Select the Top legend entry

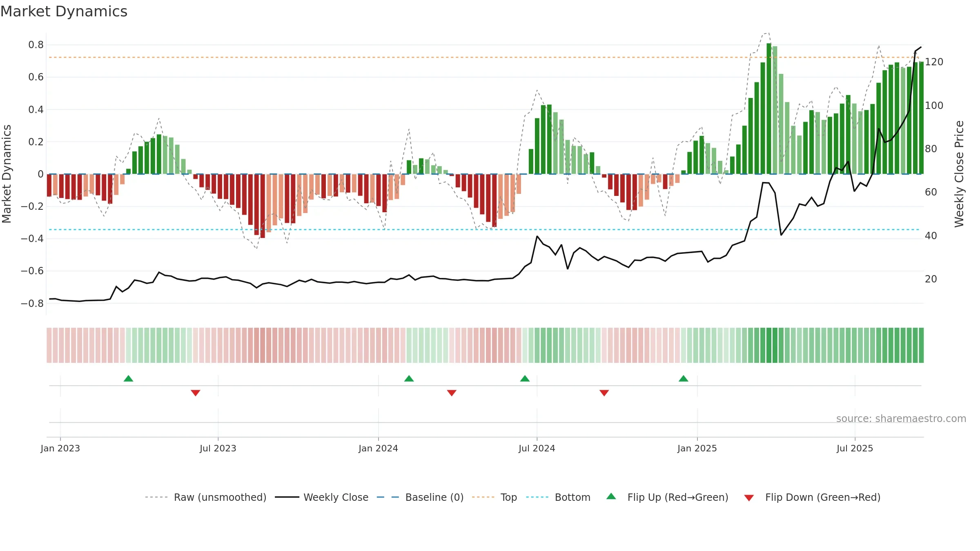pos(494,497)
